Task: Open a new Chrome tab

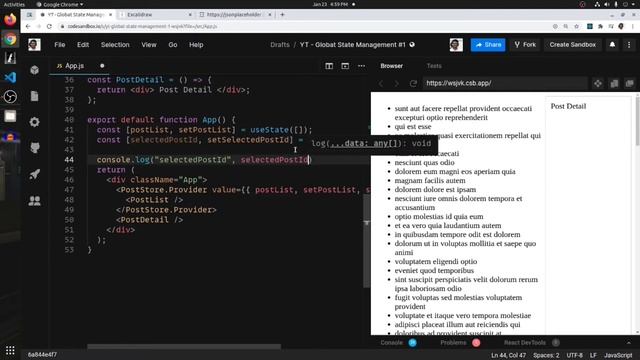Action: (282, 14)
